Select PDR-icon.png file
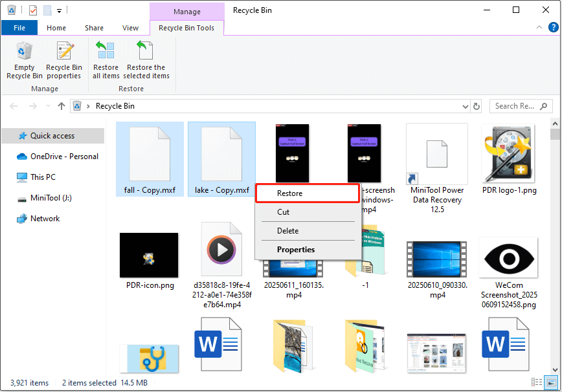This screenshot has height=392, width=562. pos(150,261)
